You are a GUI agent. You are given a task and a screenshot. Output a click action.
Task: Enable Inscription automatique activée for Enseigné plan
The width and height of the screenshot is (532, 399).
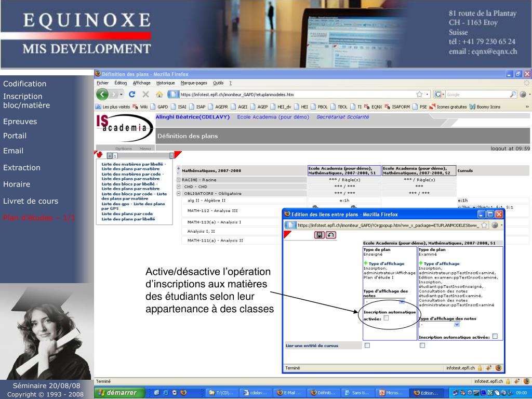386,318
